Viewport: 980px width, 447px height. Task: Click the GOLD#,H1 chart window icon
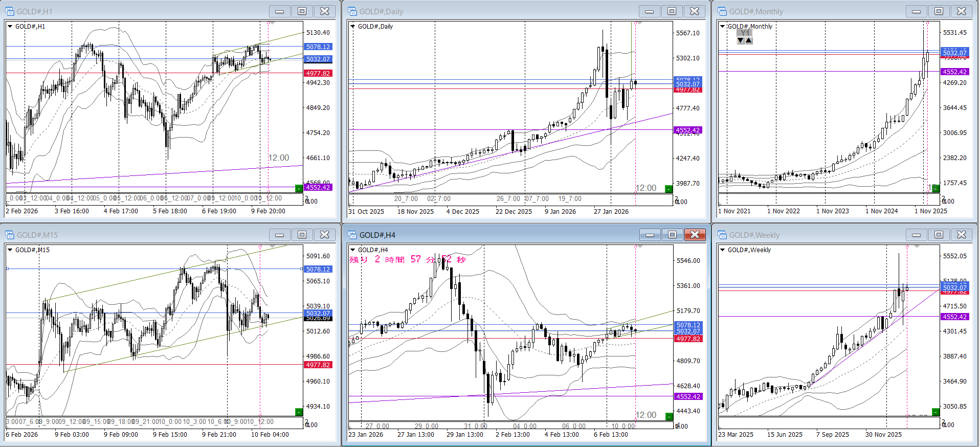point(10,11)
